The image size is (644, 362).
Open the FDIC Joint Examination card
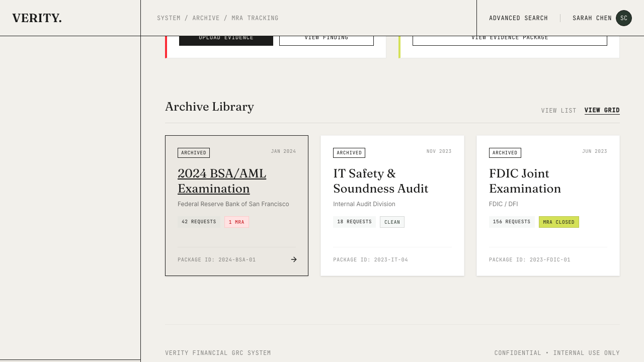pyautogui.click(x=548, y=206)
